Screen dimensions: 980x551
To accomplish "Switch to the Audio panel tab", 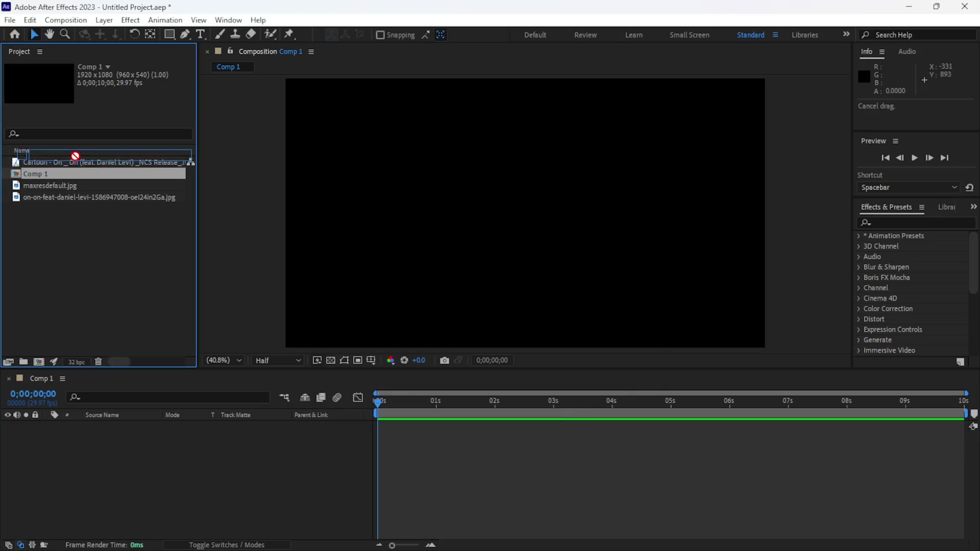I will [x=907, y=51].
